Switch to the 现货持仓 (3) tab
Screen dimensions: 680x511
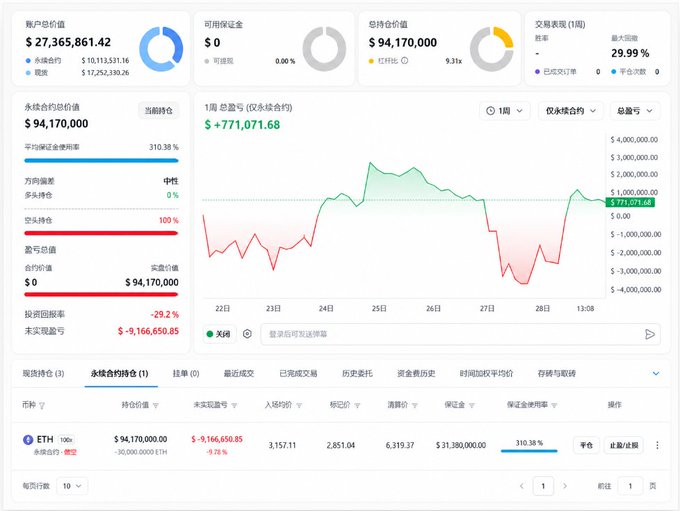click(x=43, y=373)
